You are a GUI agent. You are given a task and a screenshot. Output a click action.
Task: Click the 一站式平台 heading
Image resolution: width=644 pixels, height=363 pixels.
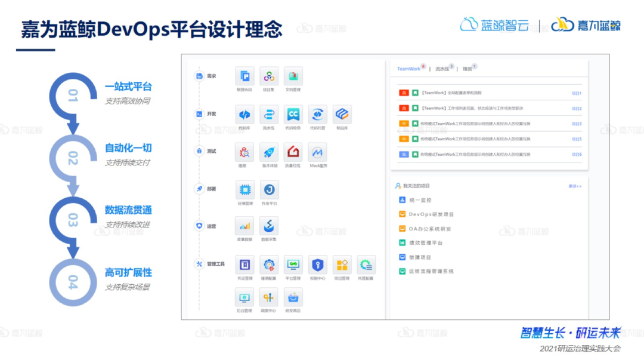tap(128, 87)
